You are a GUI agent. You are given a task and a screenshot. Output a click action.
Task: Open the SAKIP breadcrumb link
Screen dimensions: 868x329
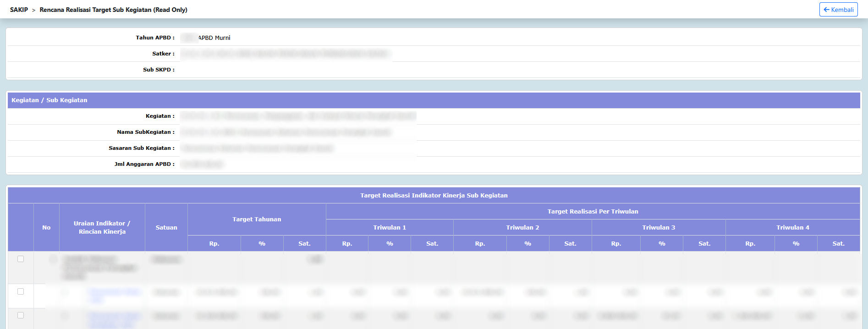[19, 10]
